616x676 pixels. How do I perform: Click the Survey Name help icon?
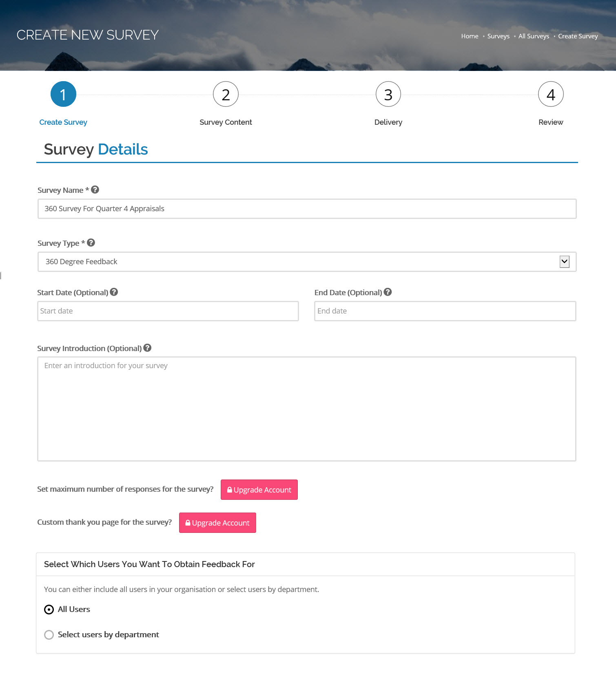(x=95, y=190)
